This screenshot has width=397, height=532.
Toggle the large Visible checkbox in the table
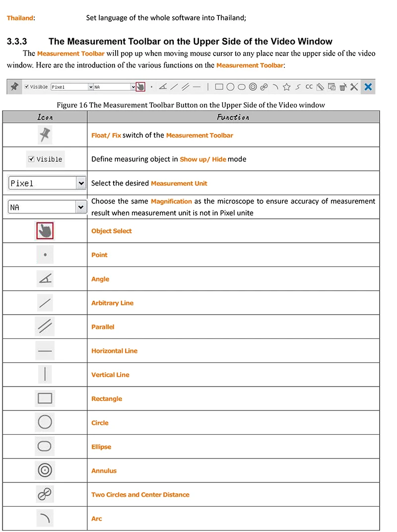[31, 159]
